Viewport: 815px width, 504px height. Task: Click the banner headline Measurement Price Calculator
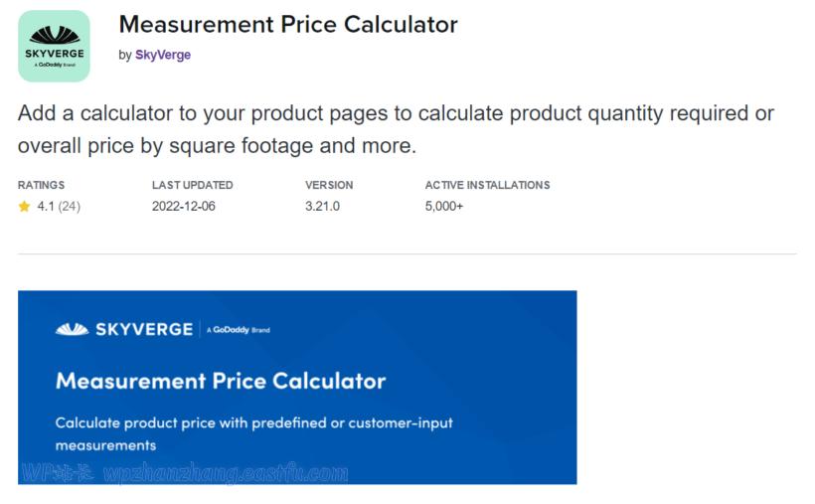[x=221, y=381]
